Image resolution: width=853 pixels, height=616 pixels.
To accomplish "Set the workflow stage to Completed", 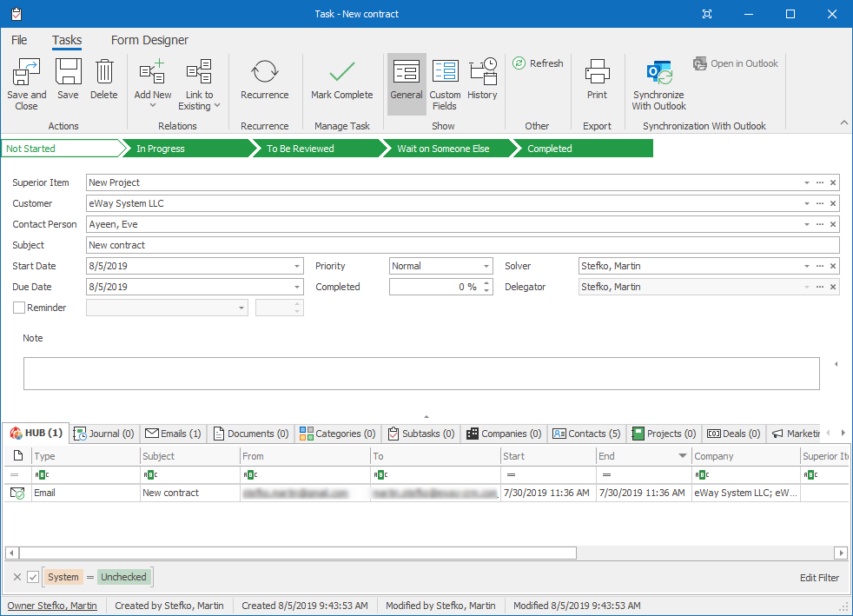I will click(x=550, y=148).
